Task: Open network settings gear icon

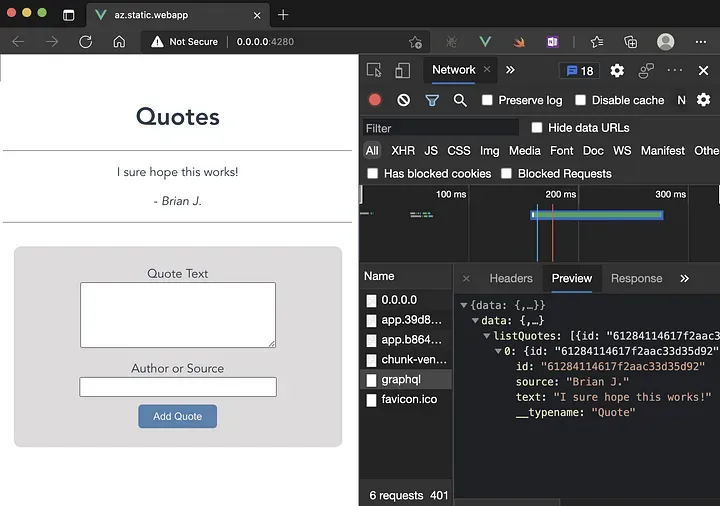Action: tap(703, 100)
